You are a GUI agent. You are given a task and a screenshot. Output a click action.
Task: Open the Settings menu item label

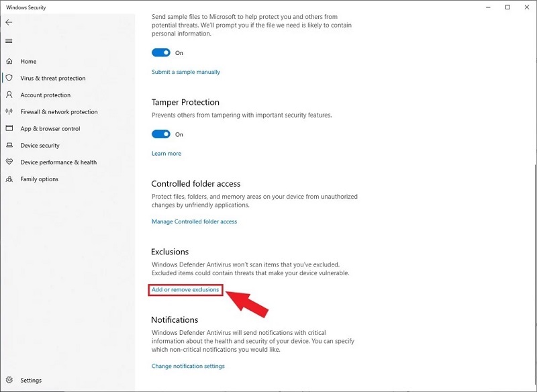(x=31, y=380)
